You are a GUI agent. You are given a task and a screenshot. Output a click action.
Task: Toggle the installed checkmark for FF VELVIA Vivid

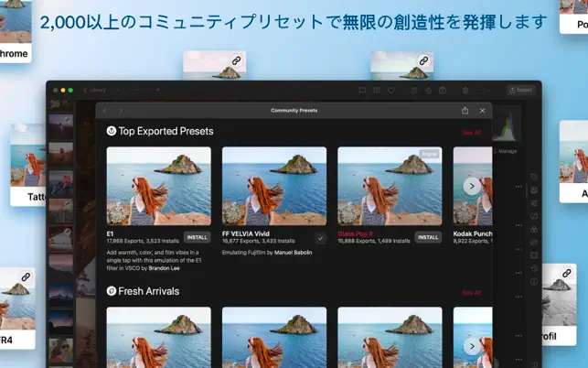[321, 238]
